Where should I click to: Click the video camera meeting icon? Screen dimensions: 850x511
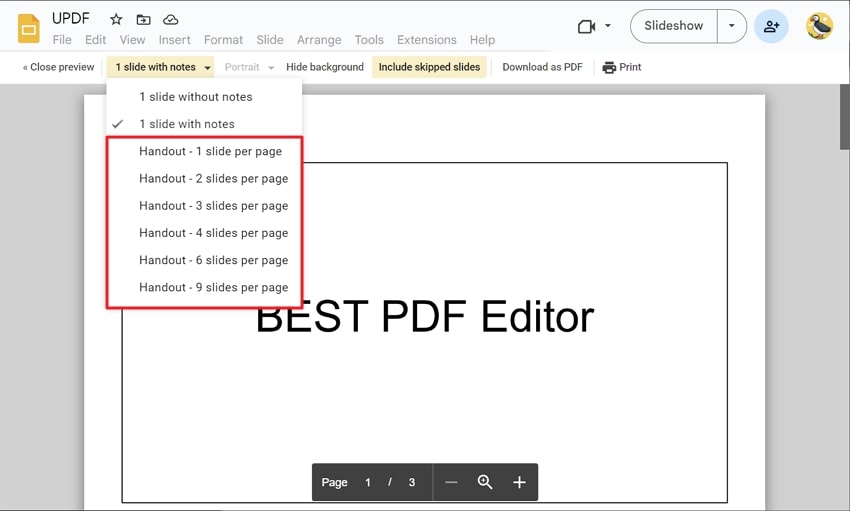(587, 26)
